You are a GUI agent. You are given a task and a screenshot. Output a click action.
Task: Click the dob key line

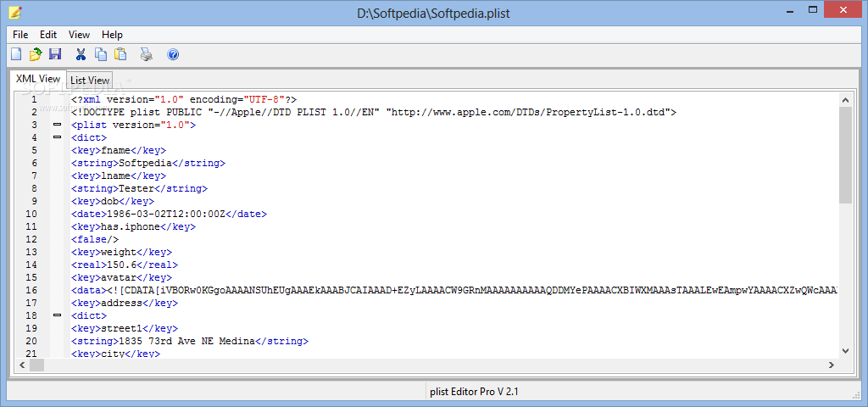[113, 201]
